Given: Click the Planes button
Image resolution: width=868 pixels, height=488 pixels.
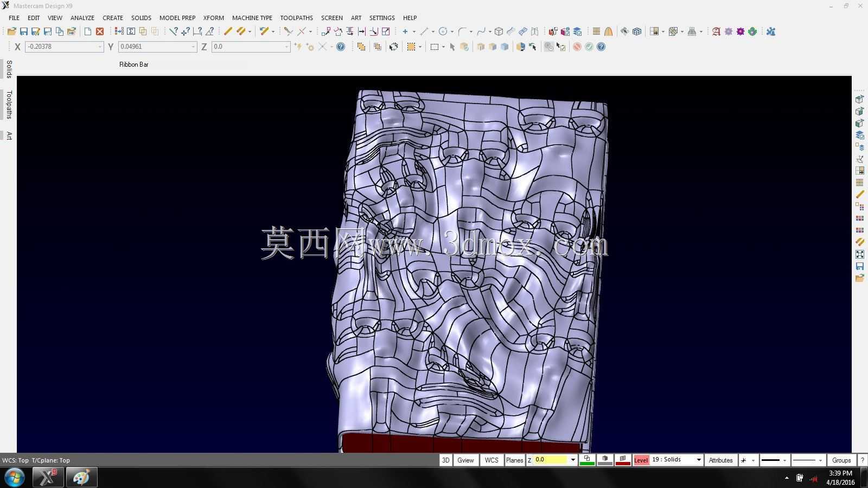Looking at the screenshot, I should pos(514,460).
